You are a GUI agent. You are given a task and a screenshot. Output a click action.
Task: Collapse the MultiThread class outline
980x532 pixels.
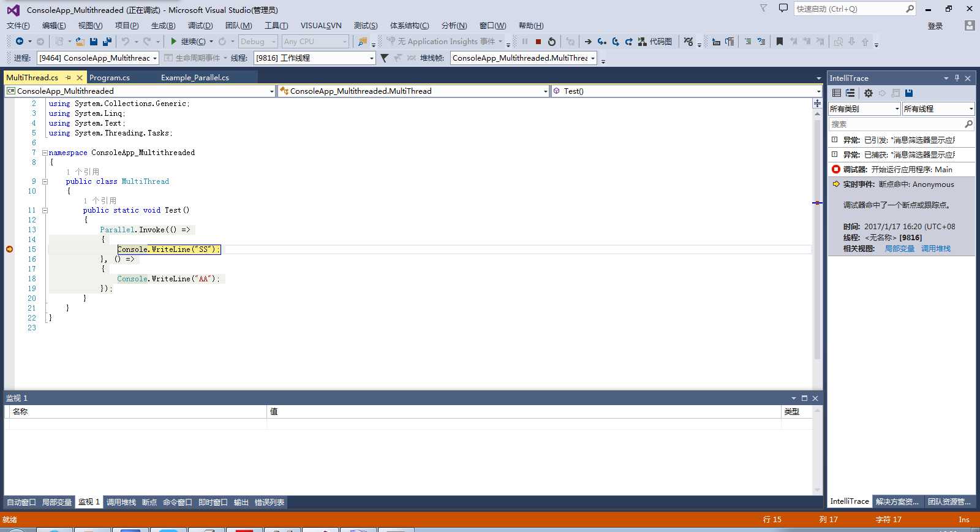(x=45, y=181)
